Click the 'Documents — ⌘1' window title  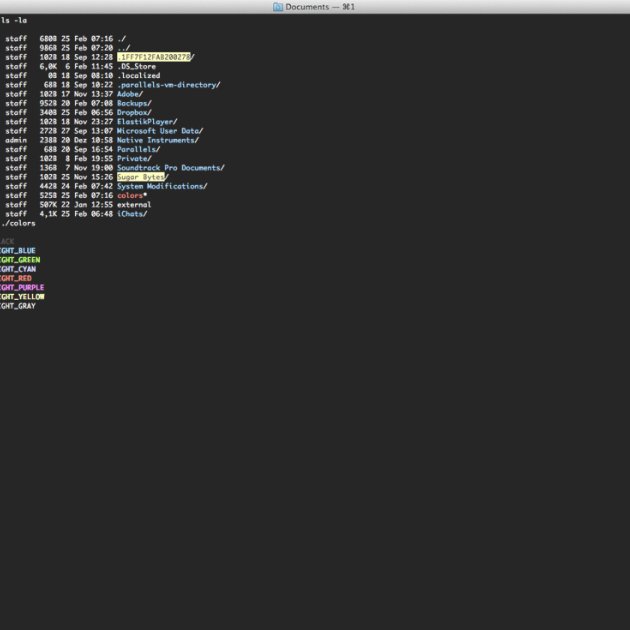[320, 7]
